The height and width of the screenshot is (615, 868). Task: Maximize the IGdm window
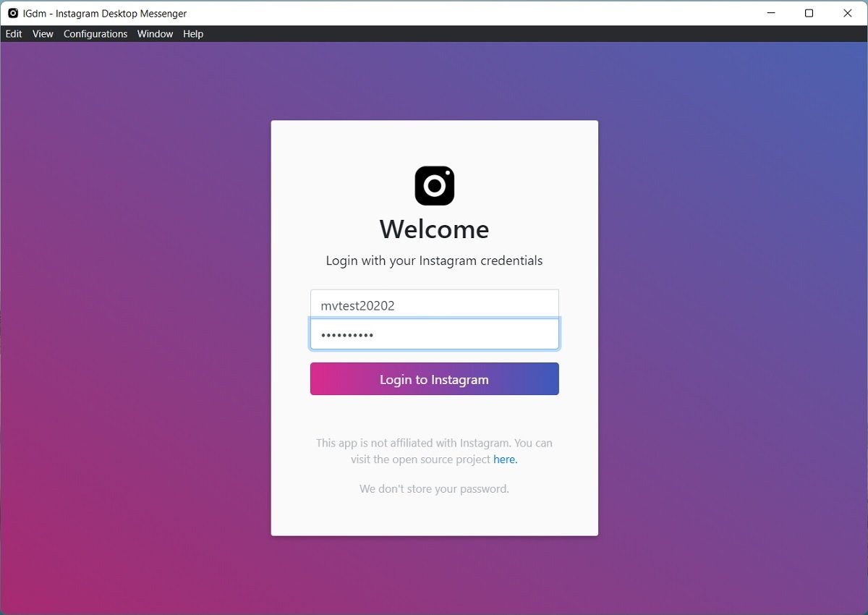click(809, 13)
